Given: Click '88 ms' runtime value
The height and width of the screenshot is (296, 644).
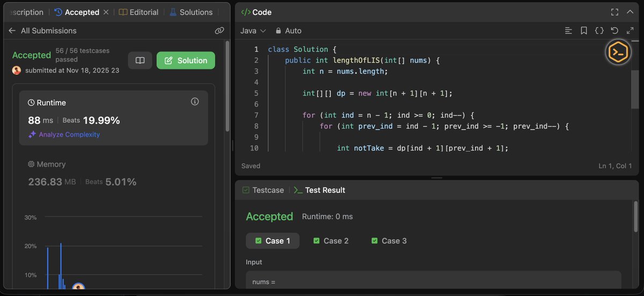Looking at the screenshot, I should 41,121.
